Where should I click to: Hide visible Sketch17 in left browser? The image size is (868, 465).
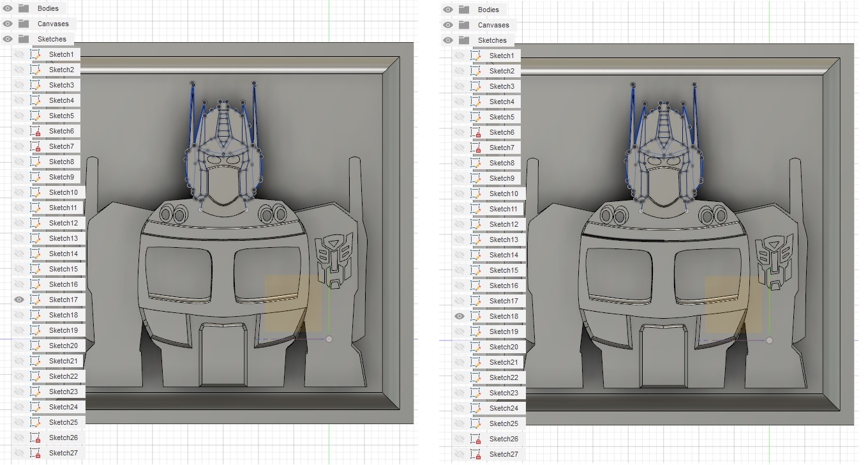[x=19, y=300]
